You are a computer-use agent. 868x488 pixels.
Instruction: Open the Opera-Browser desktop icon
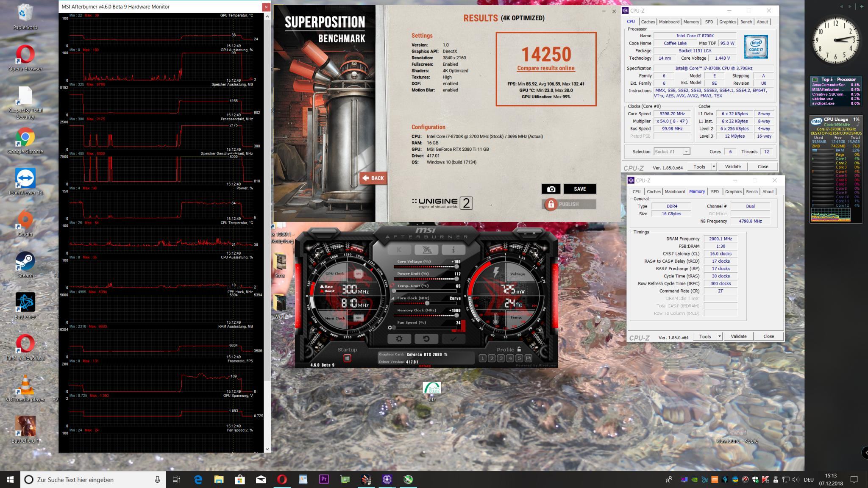pyautogui.click(x=25, y=58)
